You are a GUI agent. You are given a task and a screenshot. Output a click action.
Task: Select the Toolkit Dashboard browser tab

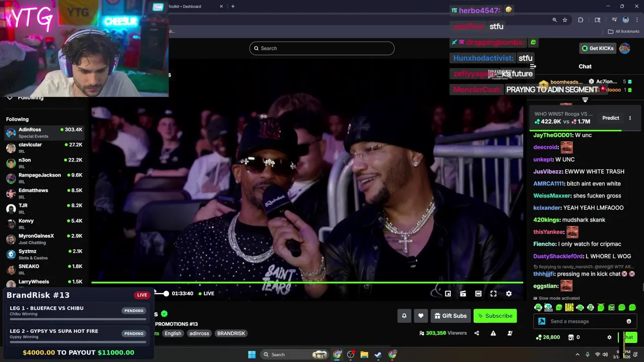click(x=191, y=7)
